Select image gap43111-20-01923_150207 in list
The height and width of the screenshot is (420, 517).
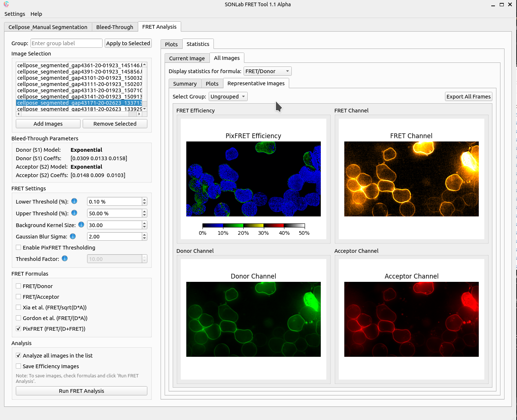click(79, 84)
